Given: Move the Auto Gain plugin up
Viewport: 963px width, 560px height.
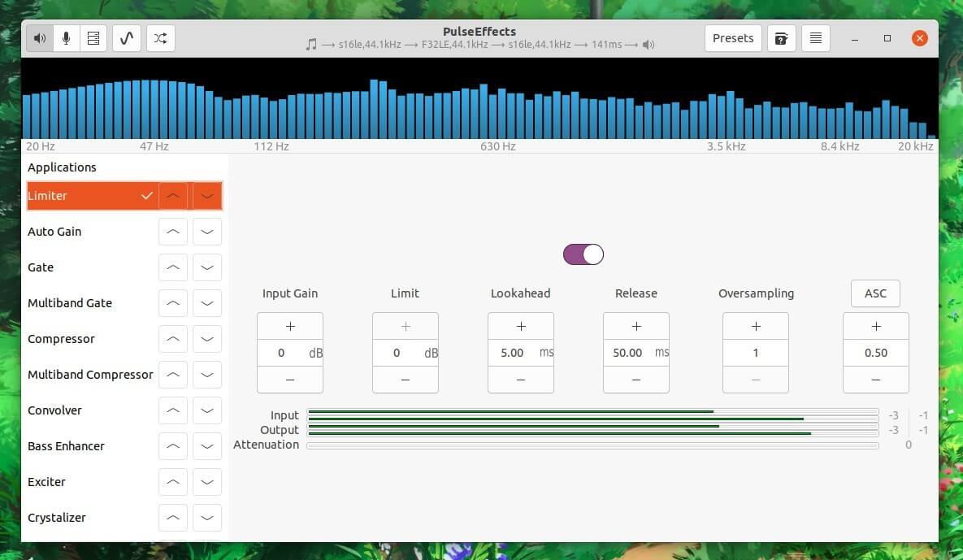Looking at the screenshot, I should point(172,231).
